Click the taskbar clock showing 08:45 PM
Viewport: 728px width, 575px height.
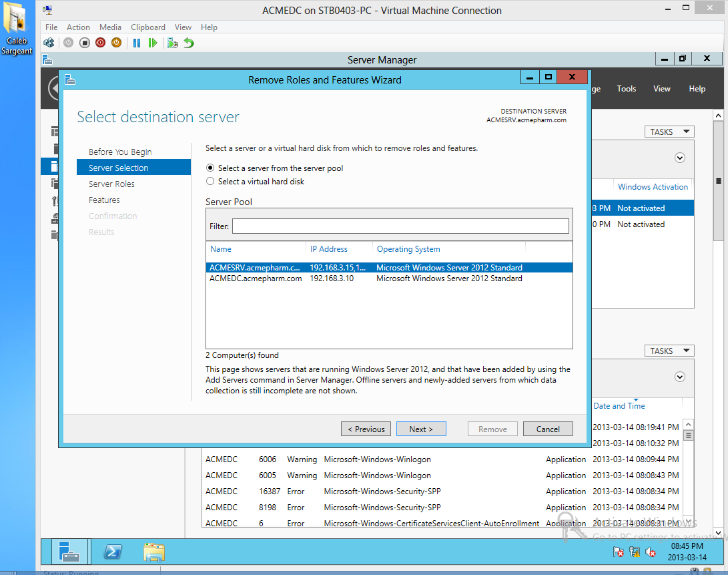(x=687, y=552)
